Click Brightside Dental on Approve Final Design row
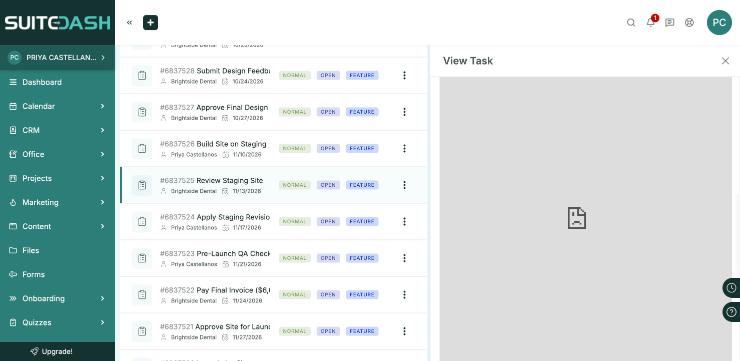The height and width of the screenshot is (361, 740). [193, 118]
